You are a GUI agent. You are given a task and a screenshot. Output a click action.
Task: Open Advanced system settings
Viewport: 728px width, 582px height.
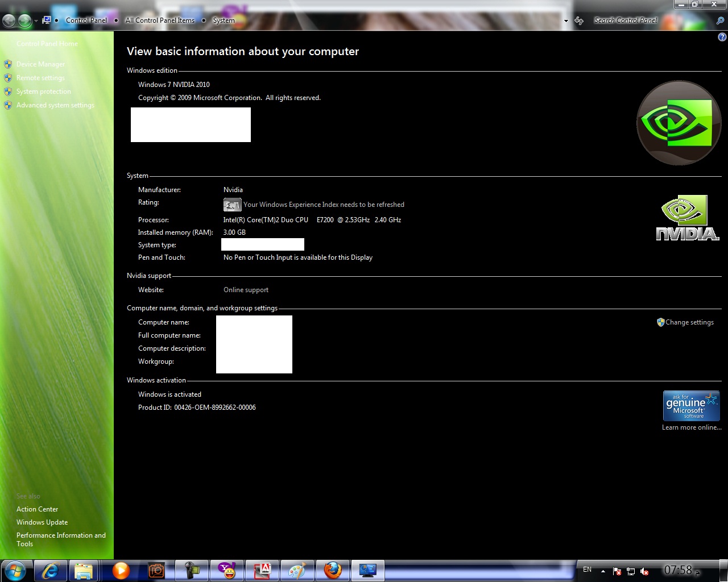click(x=55, y=105)
